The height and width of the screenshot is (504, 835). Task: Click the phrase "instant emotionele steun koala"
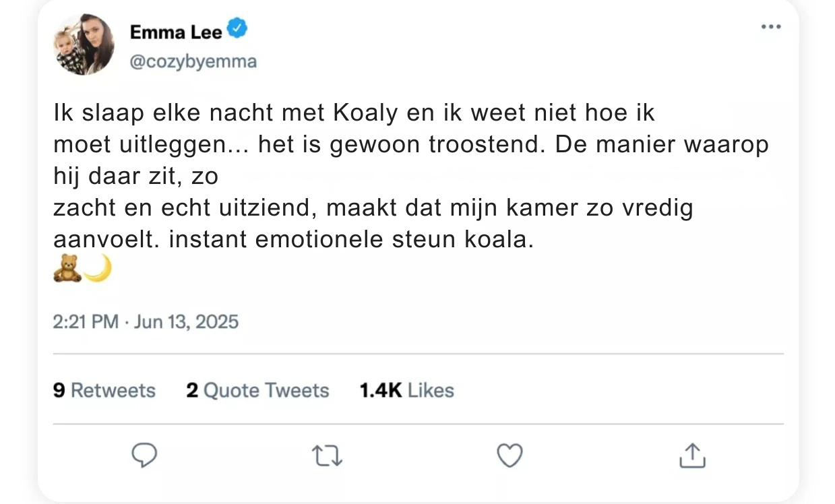[x=350, y=239]
